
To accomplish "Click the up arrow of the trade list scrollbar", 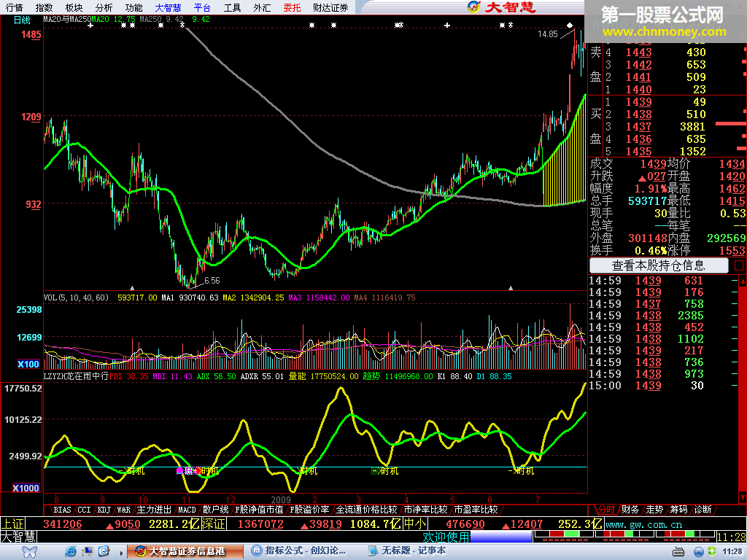I will [x=743, y=281].
